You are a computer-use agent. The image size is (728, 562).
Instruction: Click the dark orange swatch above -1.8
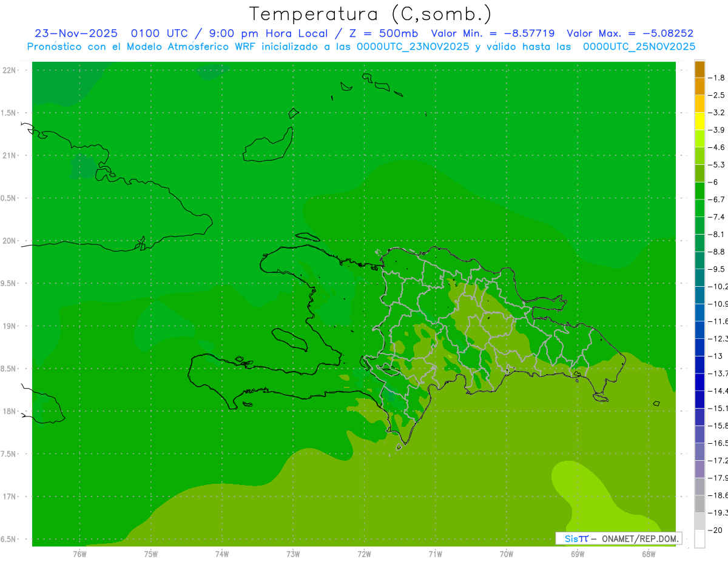(699, 69)
